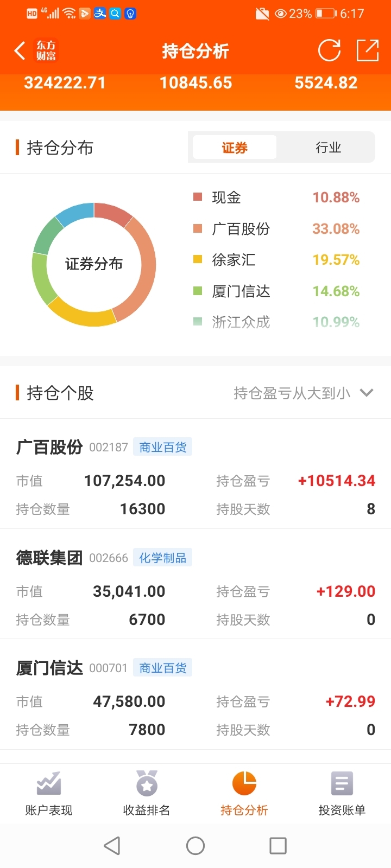
Task: Tap 浙江众成 label in legend
Action: point(241,322)
